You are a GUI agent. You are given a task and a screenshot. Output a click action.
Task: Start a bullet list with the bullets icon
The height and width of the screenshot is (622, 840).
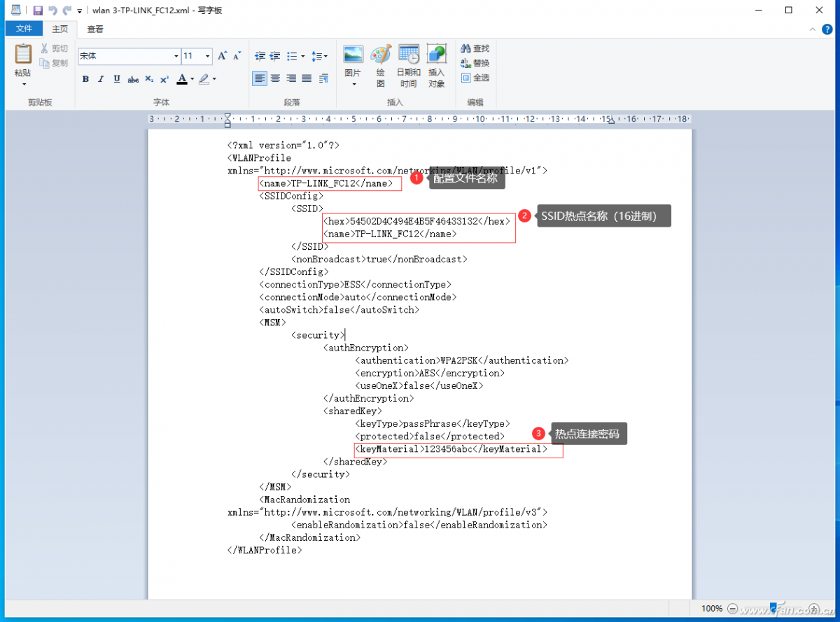(x=292, y=56)
